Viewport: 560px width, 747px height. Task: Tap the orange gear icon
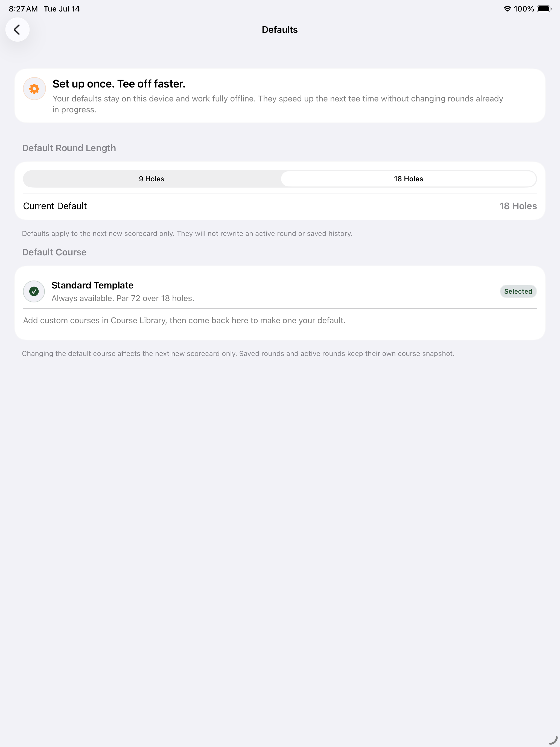(x=34, y=89)
